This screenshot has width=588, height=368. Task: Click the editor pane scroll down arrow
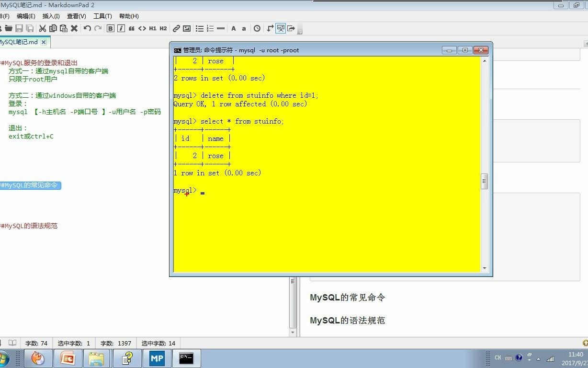click(x=293, y=332)
